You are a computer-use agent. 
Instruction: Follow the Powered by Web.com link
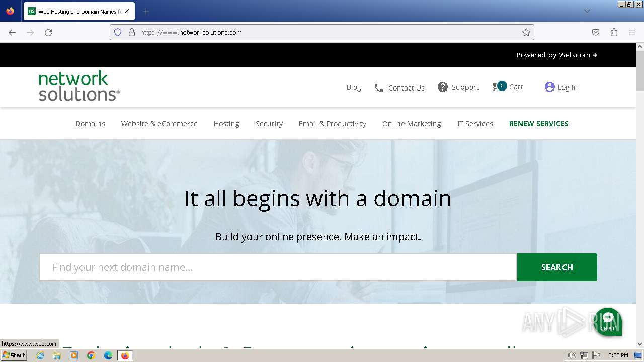click(x=557, y=55)
